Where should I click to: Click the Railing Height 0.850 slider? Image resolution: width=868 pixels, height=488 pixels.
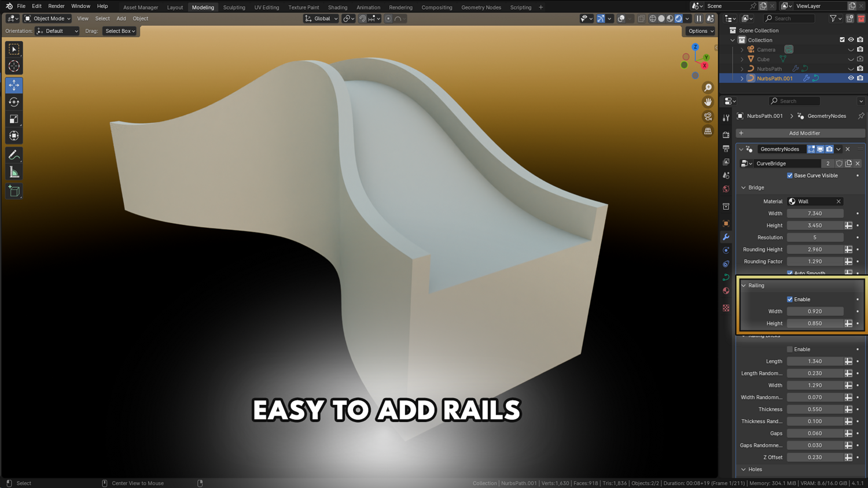tap(815, 324)
